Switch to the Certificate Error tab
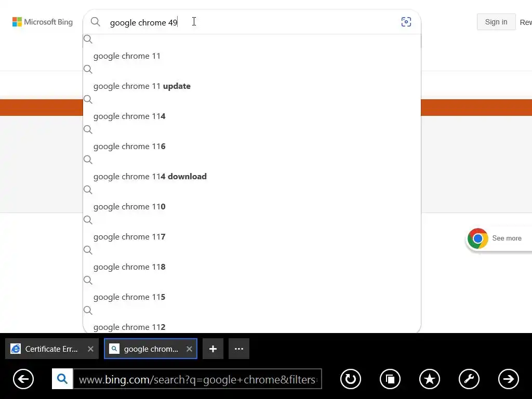The width and height of the screenshot is (532, 399). coord(51,349)
